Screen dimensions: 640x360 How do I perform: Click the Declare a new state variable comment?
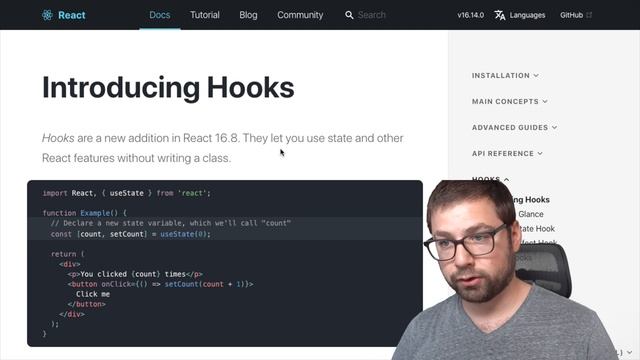(171, 223)
